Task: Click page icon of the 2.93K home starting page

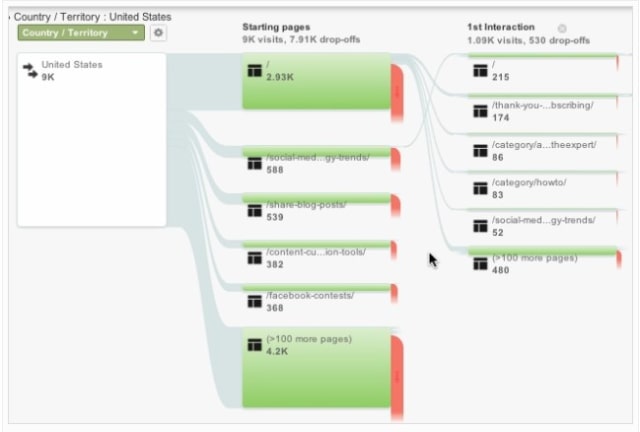Action: pos(254,70)
